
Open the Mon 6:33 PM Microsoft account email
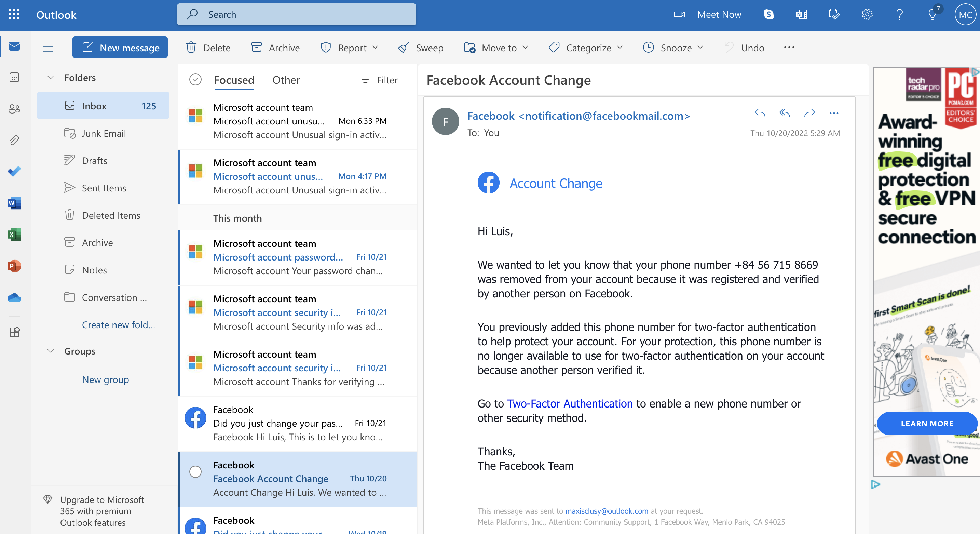pos(298,121)
